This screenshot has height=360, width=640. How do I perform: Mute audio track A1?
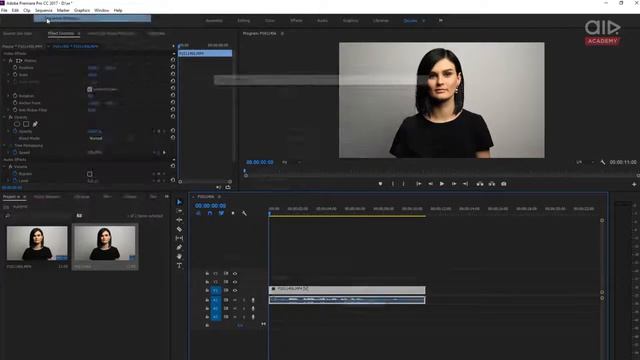pos(235,300)
